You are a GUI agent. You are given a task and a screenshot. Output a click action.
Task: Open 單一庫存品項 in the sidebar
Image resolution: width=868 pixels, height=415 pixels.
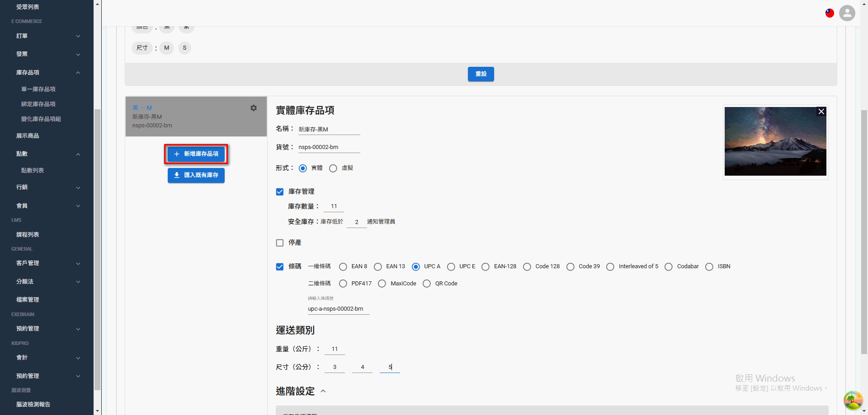pos(38,89)
